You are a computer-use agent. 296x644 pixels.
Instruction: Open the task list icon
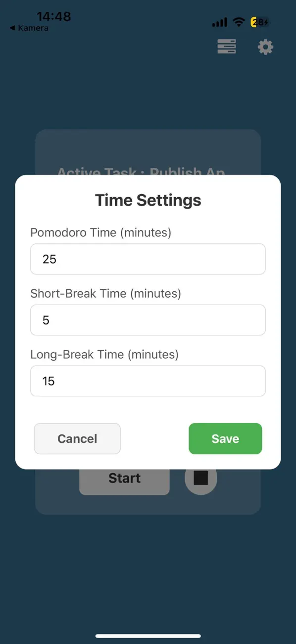(x=226, y=47)
